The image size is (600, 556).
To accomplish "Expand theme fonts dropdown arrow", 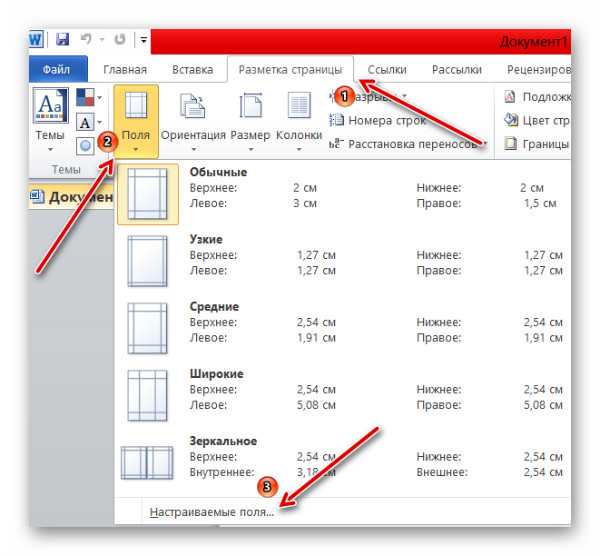I will [x=99, y=122].
